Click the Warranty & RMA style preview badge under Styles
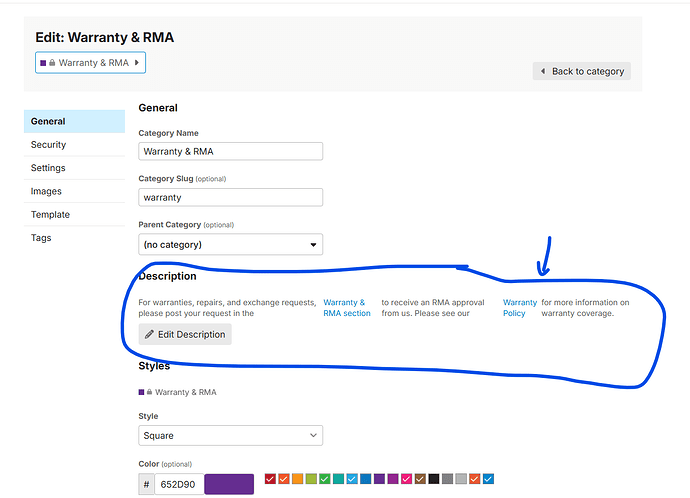Image resolution: width=690 pixels, height=498 pixels. click(x=177, y=392)
